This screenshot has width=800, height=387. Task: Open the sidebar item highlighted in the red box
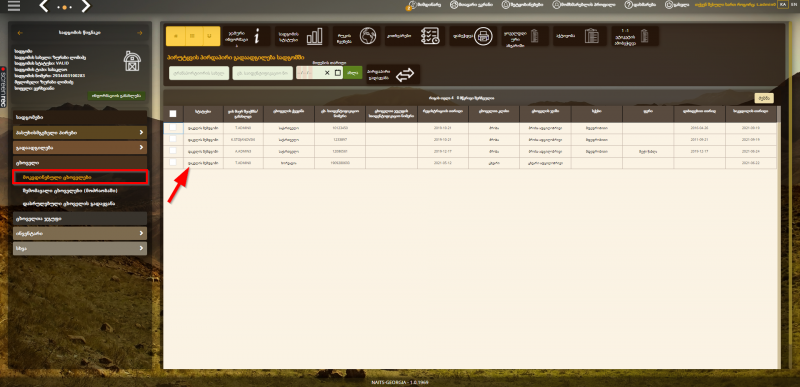(x=80, y=177)
